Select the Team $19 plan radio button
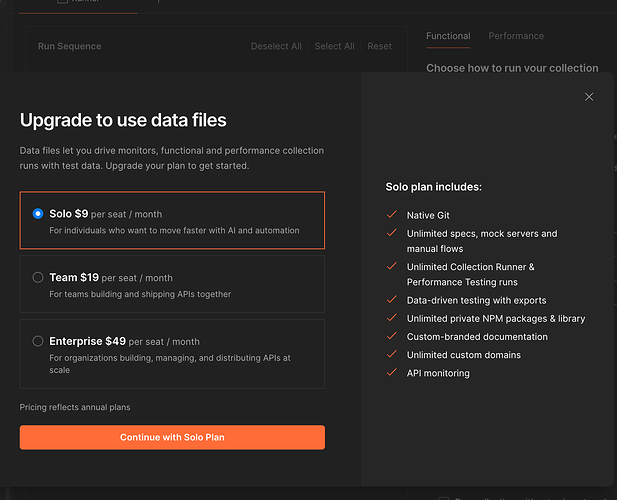 (38, 277)
